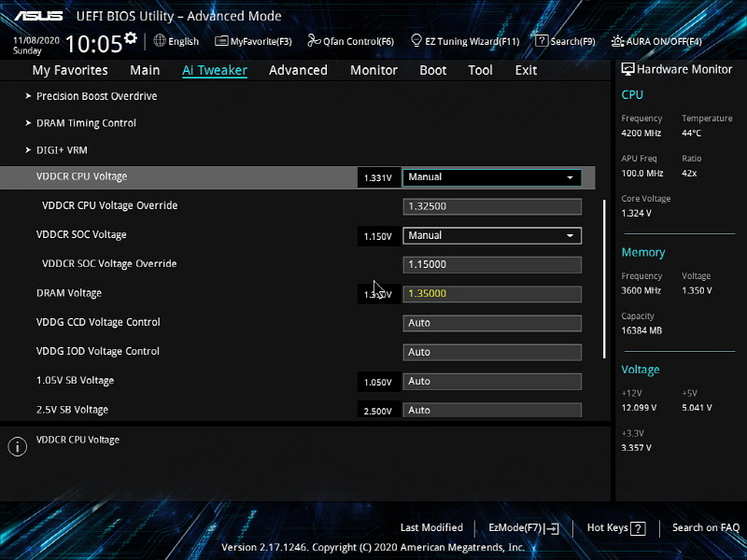Click the EzMode exit arrow icon
The height and width of the screenshot is (560, 747).
[551, 528]
